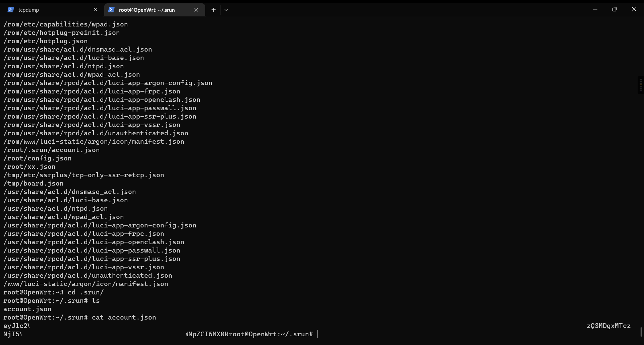Select the root@OpenWrt: ~/.srun tab
Image resolution: width=644 pixels, height=345 pixels.
tap(148, 10)
